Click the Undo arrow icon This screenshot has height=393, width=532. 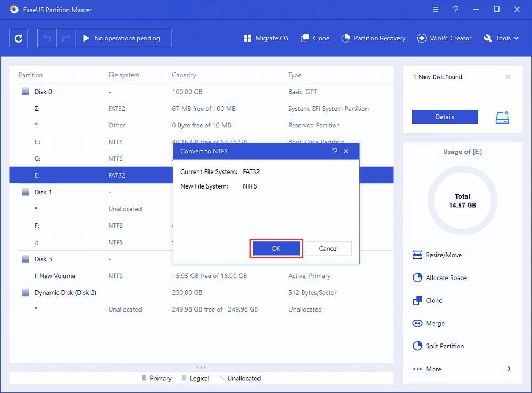click(x=48, y=38)
